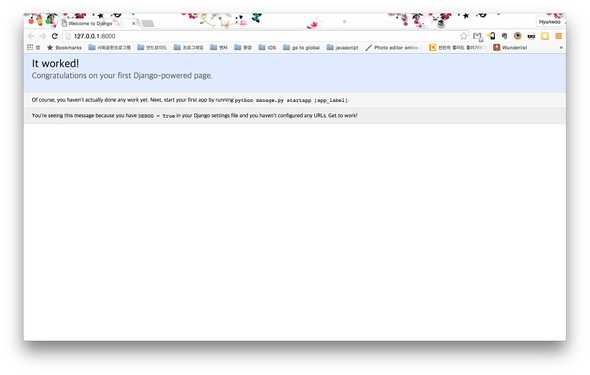Click the glasses extension icon

click(x=531, y=36)
